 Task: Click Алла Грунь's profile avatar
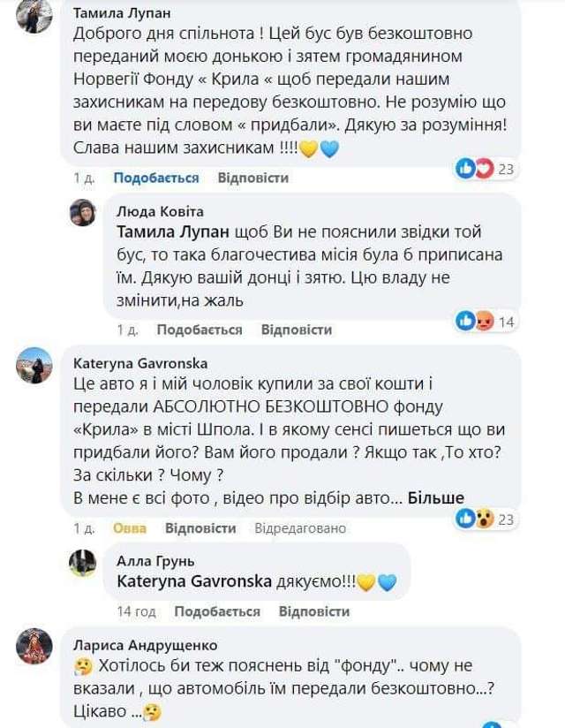pyautogui.click(x=83, y=563)
